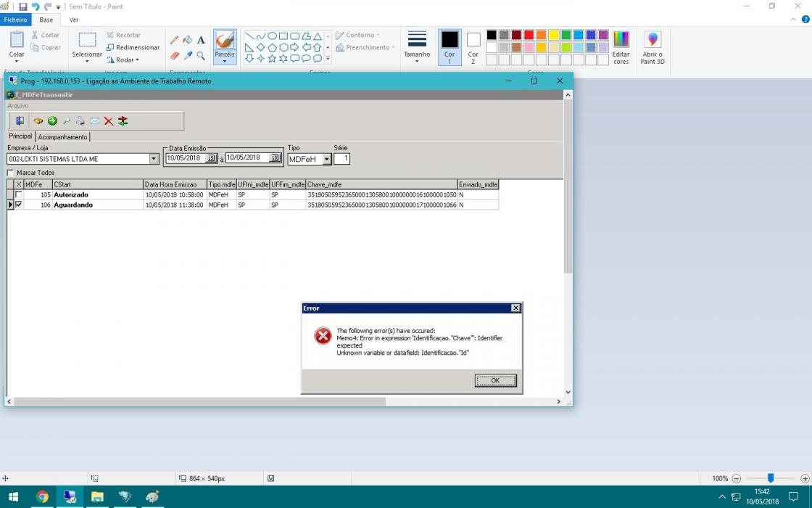This screenshot has height=508, width=812.
Task: Click the printer icon in MDFe toolbar
Action: pyautogui.click(x=80, y=120)
